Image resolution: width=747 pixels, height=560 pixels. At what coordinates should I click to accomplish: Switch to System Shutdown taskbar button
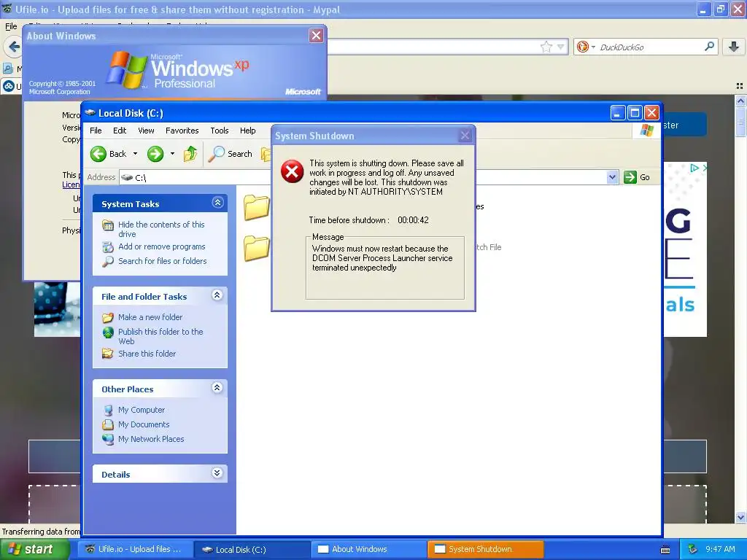click(x=485, y=549)
